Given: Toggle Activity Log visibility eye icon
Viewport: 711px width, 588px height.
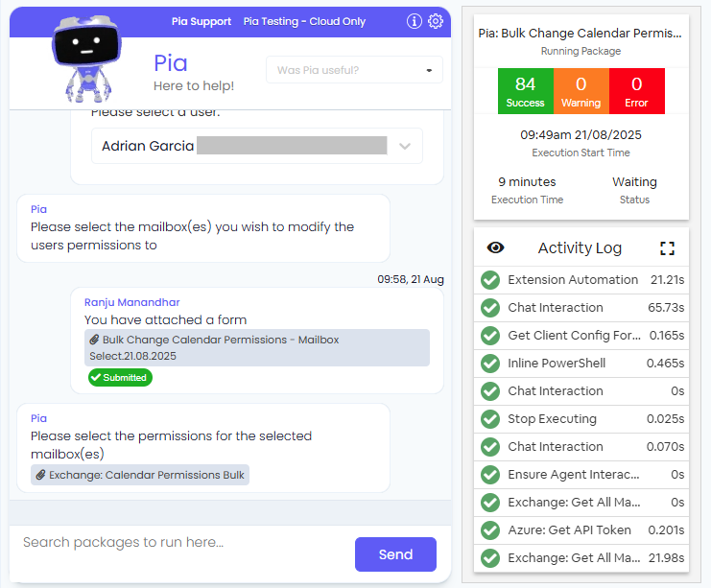Looking at the screenshot, I should 495,247.
